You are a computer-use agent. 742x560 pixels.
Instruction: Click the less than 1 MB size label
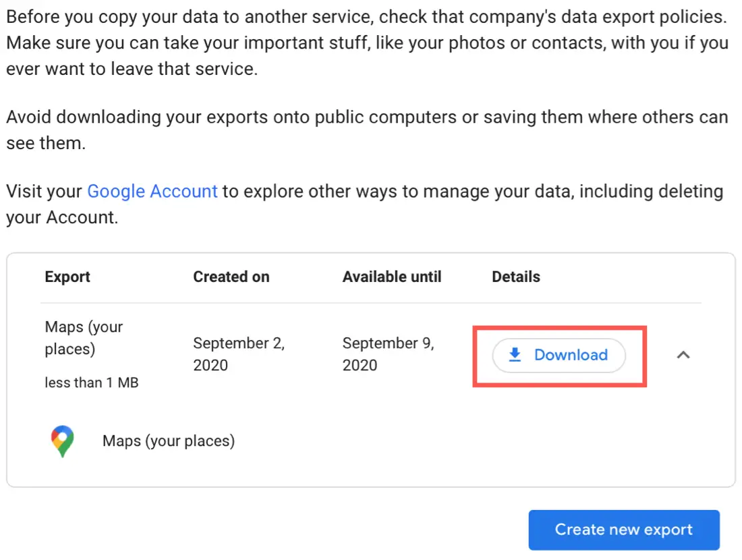[x=92, y=383]
